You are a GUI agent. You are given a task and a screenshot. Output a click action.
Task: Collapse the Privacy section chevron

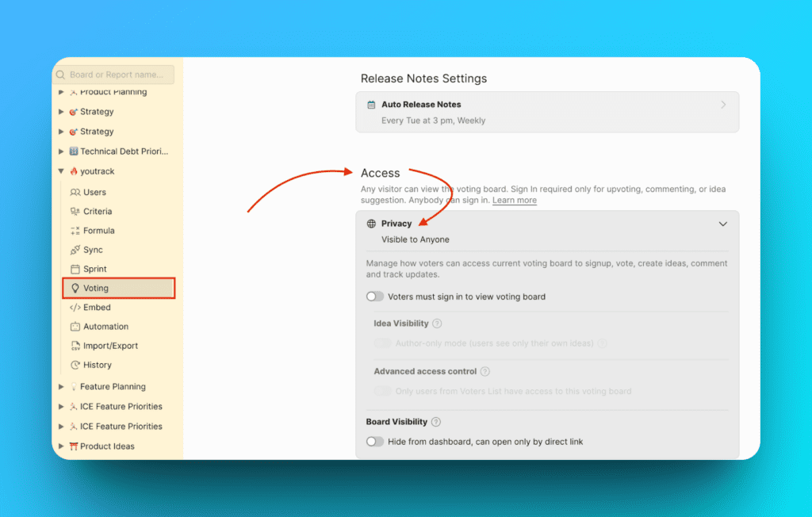click(x=722, y=224)
